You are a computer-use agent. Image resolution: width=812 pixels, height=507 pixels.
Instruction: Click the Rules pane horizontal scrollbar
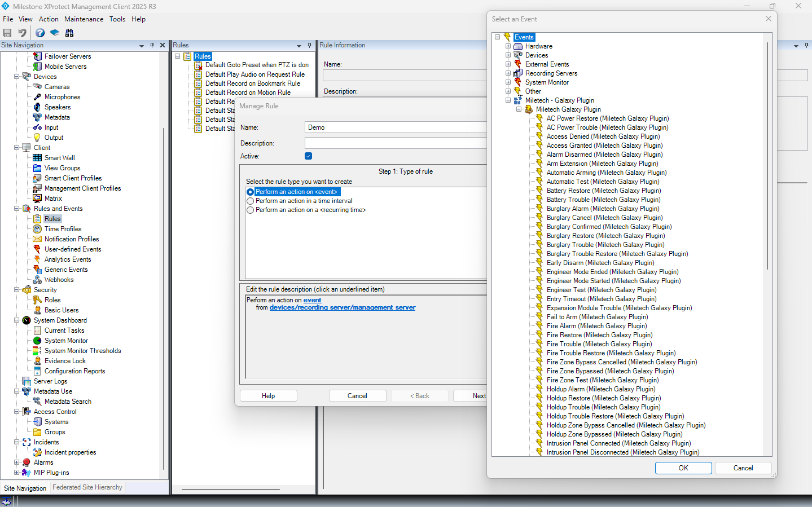pos(231,490)
